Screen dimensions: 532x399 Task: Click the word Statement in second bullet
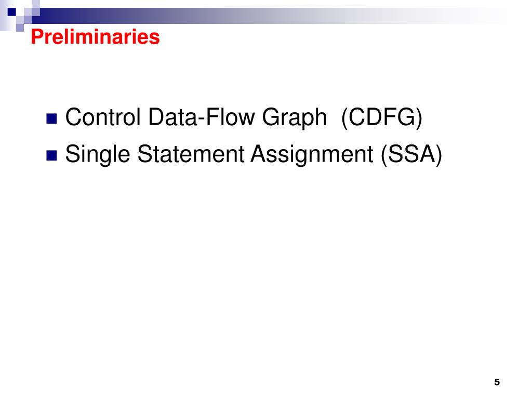191,154
